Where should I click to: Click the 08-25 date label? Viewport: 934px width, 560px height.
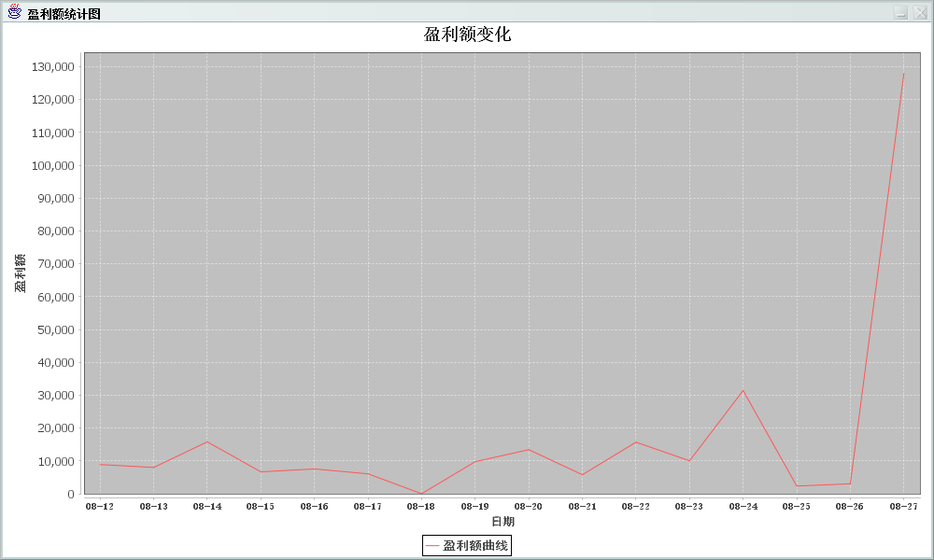pos(797,507)
